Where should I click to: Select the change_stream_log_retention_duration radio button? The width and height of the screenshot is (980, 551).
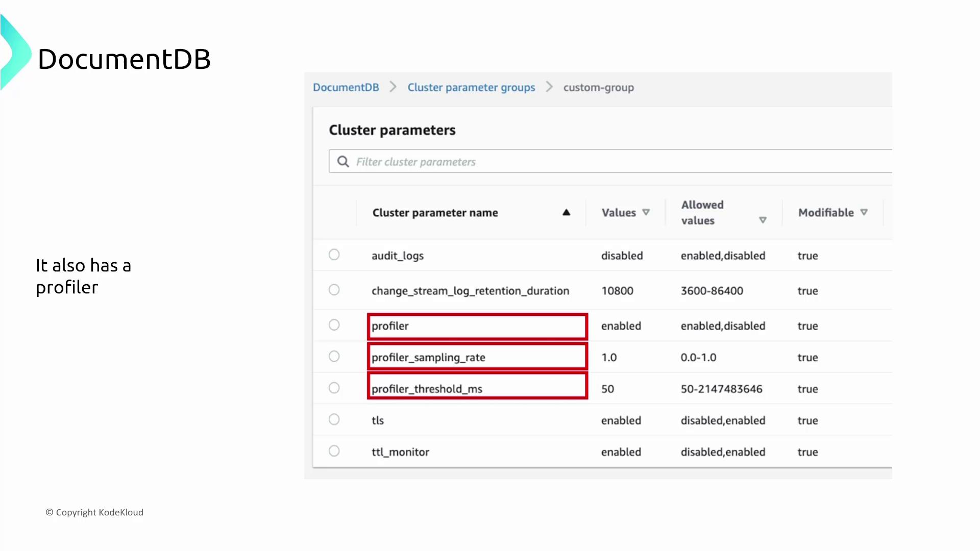coord(334,290)
